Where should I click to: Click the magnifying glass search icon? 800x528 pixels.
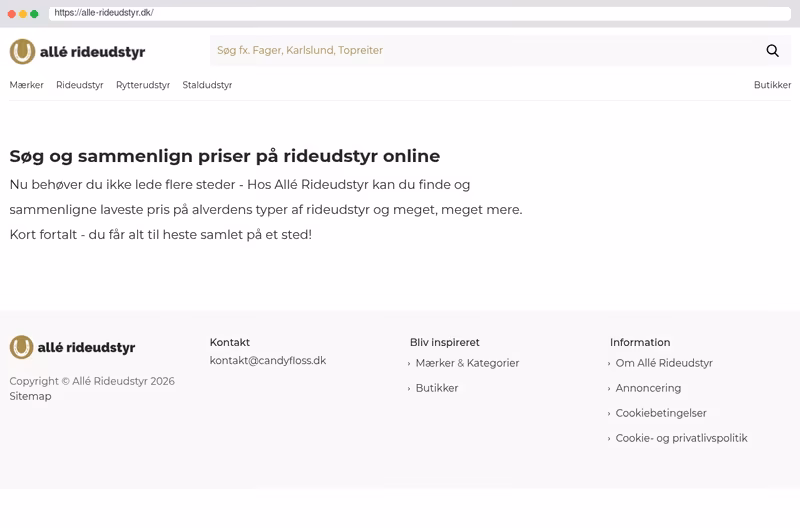pos(772,51)
